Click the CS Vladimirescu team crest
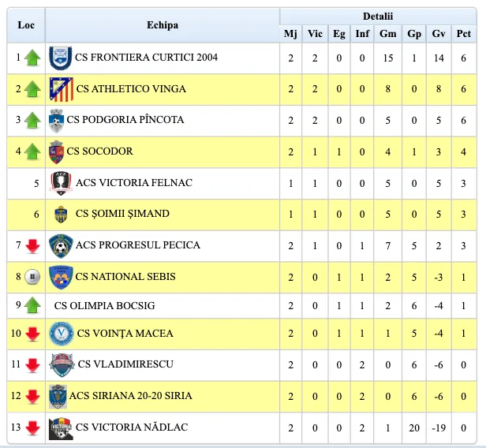Image resolution: width=486 pixels, height=448 pixels. pyautogui.click(x=62, y=365)
